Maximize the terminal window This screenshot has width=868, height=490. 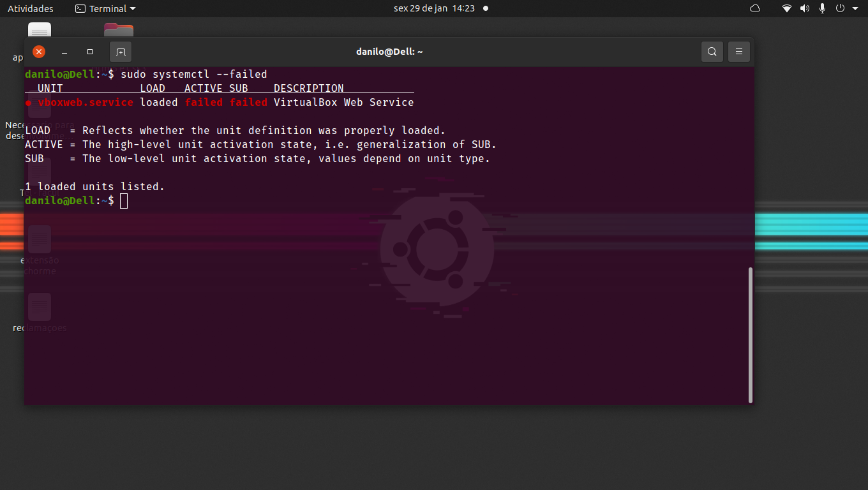(x=90, y=52)
